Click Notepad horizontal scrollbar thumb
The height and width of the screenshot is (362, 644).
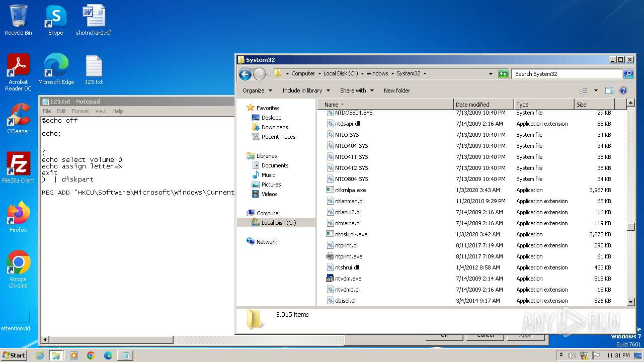(x=110, y=340)
